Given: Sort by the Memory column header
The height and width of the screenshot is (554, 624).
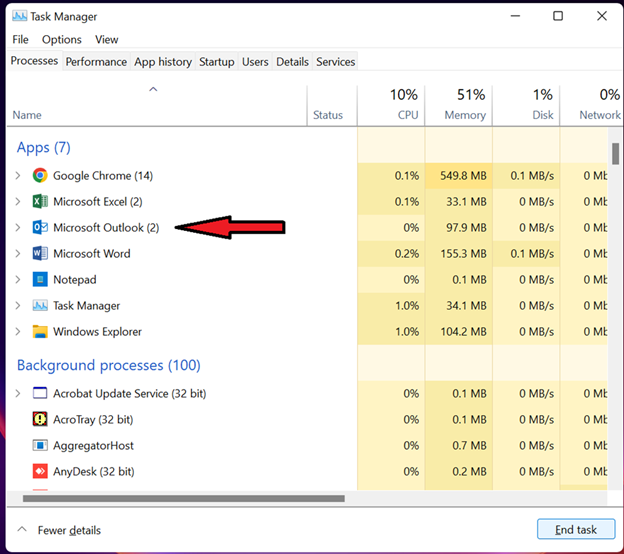Looking at the screenshot, I should [458, 105].
